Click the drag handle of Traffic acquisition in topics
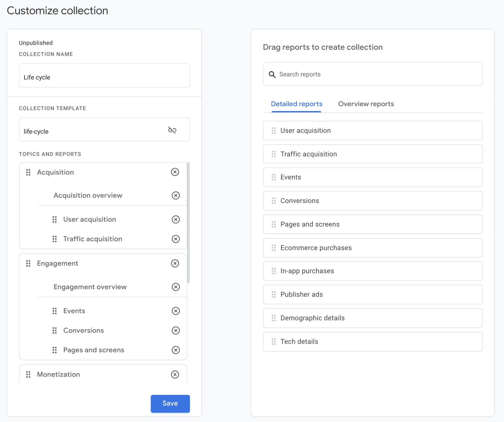504x422 pixels. (x=55, y=239)
